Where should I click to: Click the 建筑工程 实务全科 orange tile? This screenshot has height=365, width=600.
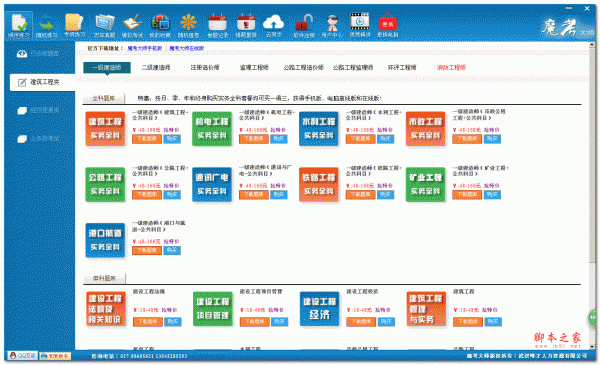click(x=105, y=129)
